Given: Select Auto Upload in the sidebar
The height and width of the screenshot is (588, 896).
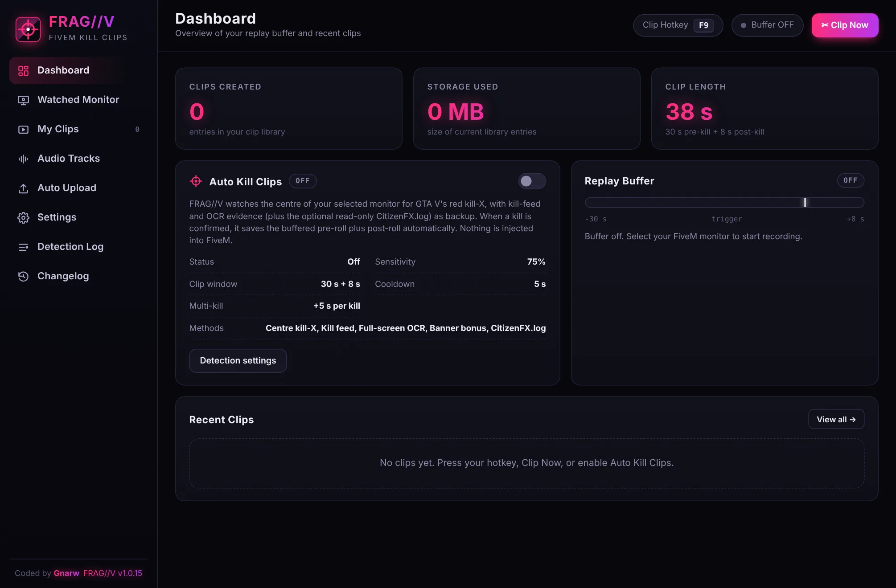Looking at the screenshot, I should [78, 188].
